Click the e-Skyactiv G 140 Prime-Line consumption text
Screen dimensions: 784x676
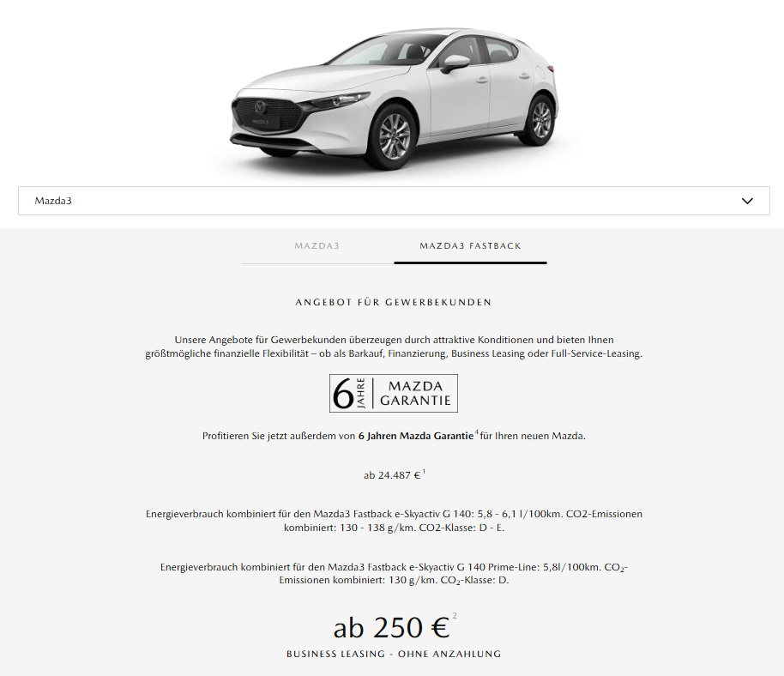[x=394, y=574]
